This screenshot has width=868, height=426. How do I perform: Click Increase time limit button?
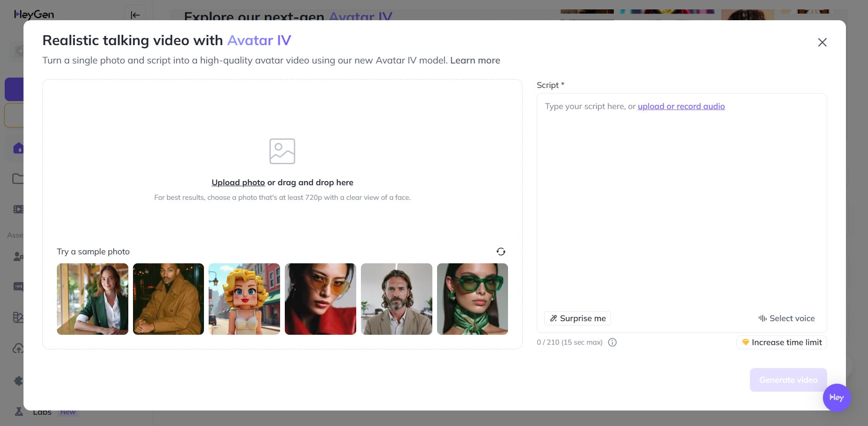(x=782, y=342)
